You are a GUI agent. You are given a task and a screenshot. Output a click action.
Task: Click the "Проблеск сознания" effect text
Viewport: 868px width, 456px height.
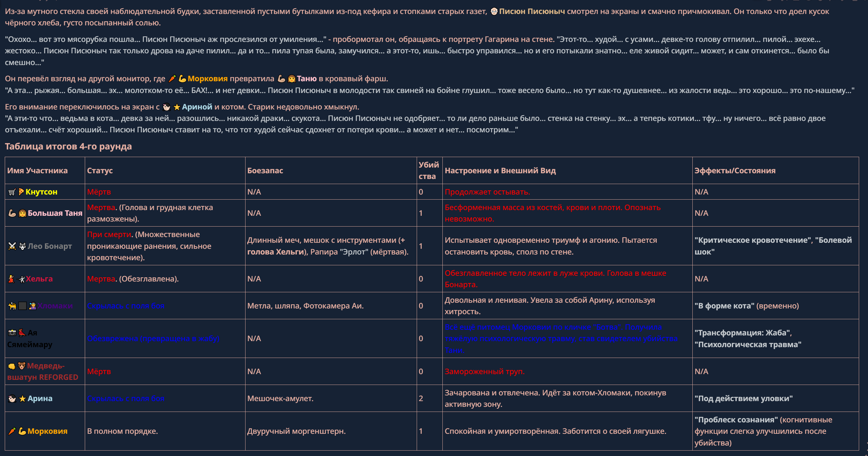(736, 420)
